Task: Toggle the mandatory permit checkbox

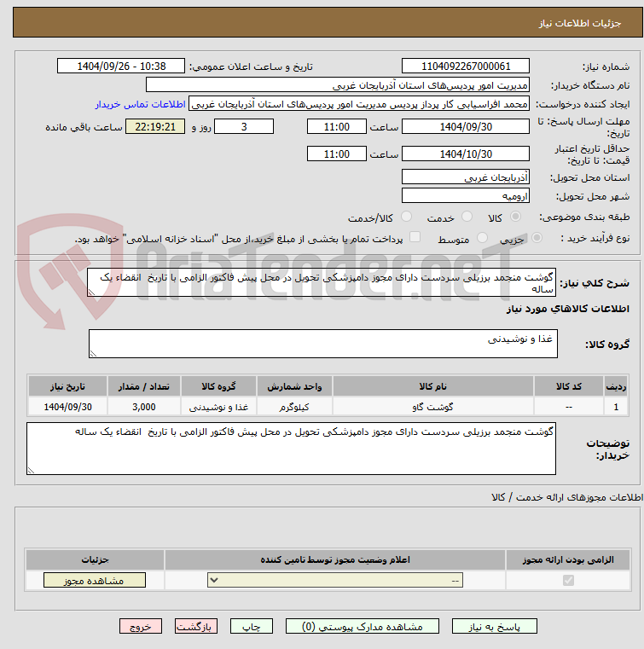Action: tap(568, 580)
